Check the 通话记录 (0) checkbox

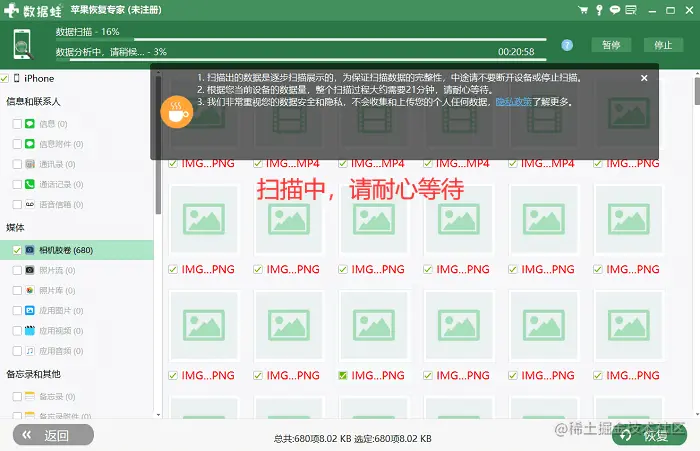tap(17, 184)
